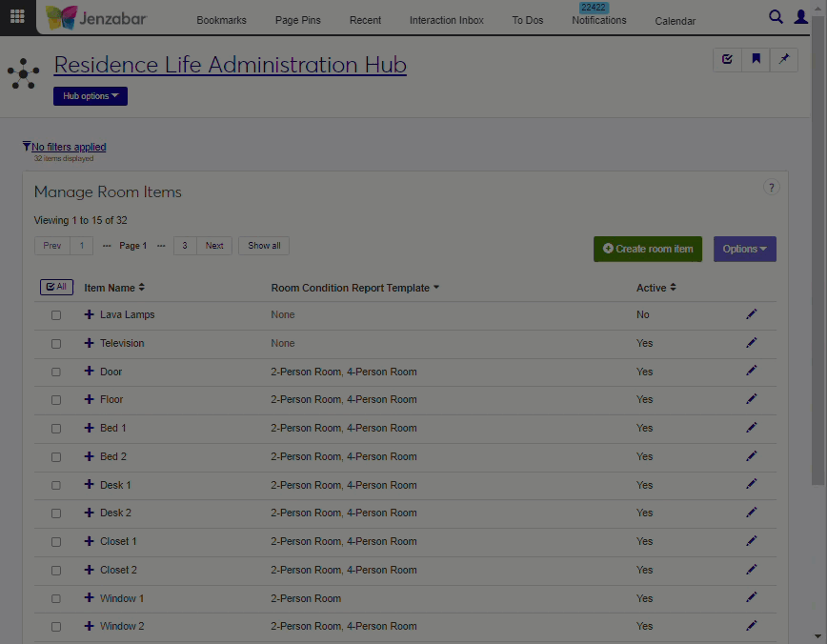Edit the Lava Lamps item with pencil icon
This screenshot has width=827, height=644.
pyautogui.click(x=752, y=314)
